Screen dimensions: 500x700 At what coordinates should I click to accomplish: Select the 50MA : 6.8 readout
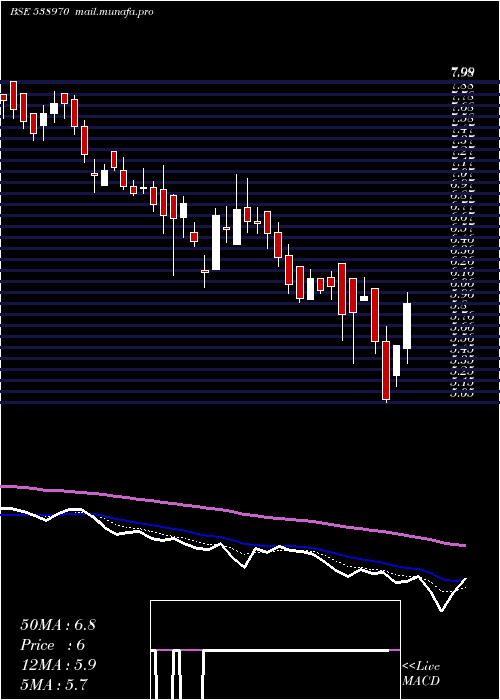click(x=58, y=624)
